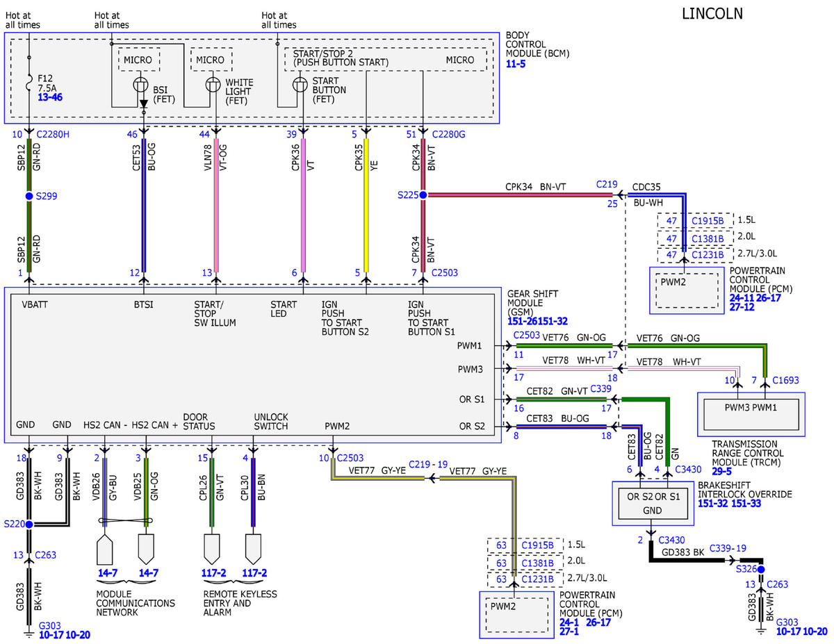The height and width of the screenshot is (644, 834).
Task: Open page link 24-11 for the PCM
Action: (x=742, y=297)
